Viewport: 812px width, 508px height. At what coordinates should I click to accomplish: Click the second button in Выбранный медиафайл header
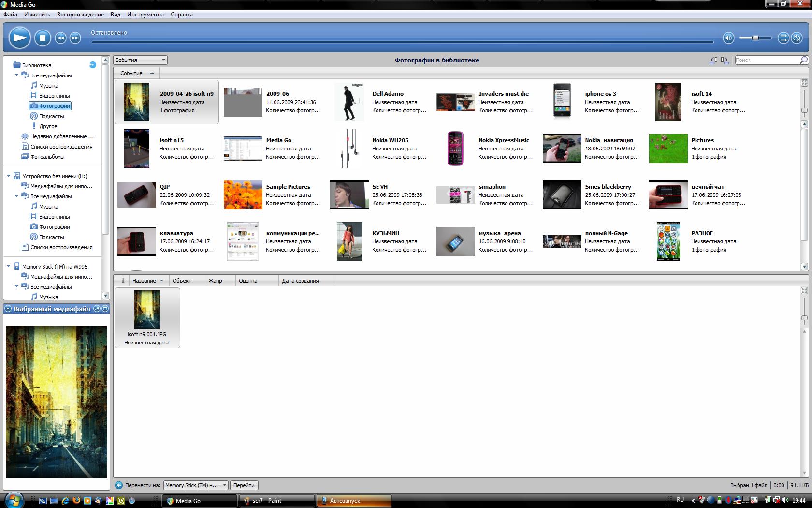(x=105, y=309)
